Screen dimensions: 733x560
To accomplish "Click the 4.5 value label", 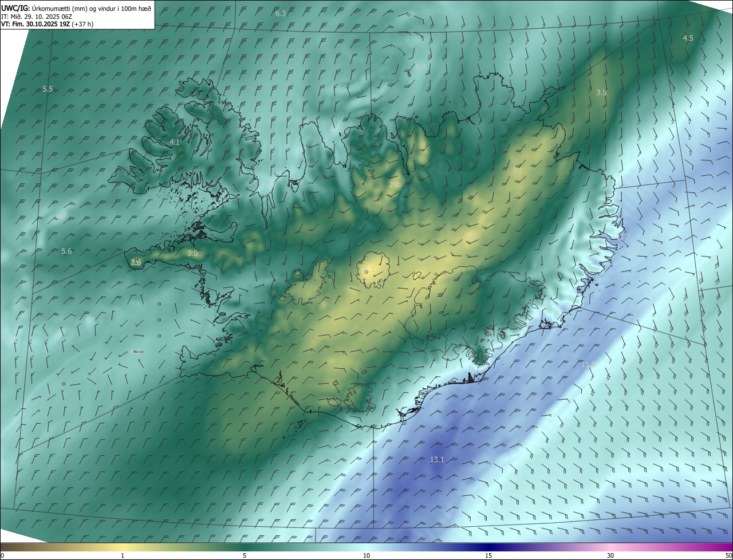I will tap(688, 38).
